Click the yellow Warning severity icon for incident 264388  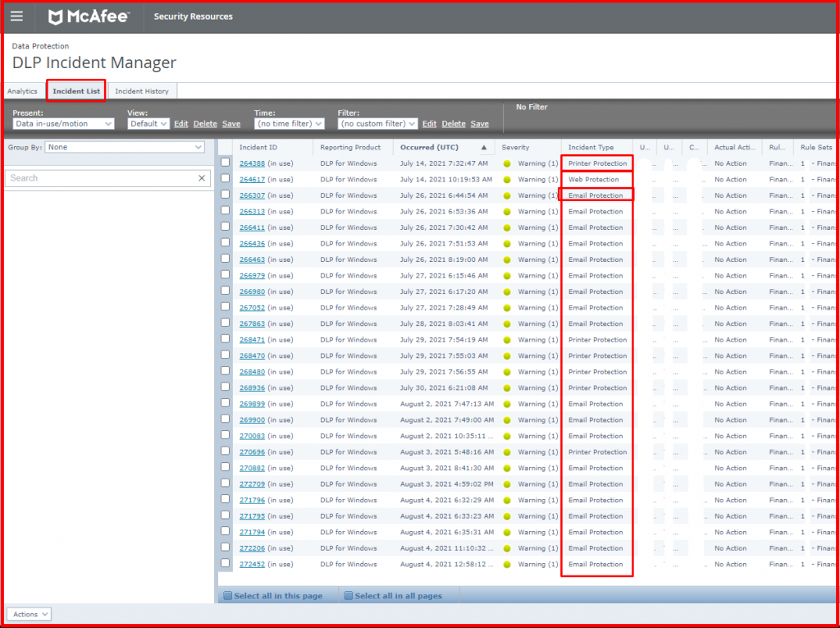pos(509,163)
